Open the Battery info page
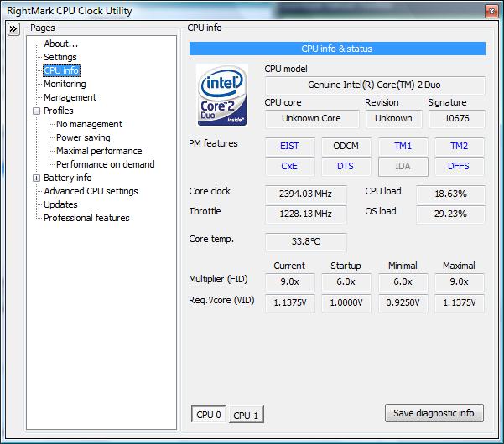The image size is (504, 444). point(67,178)
